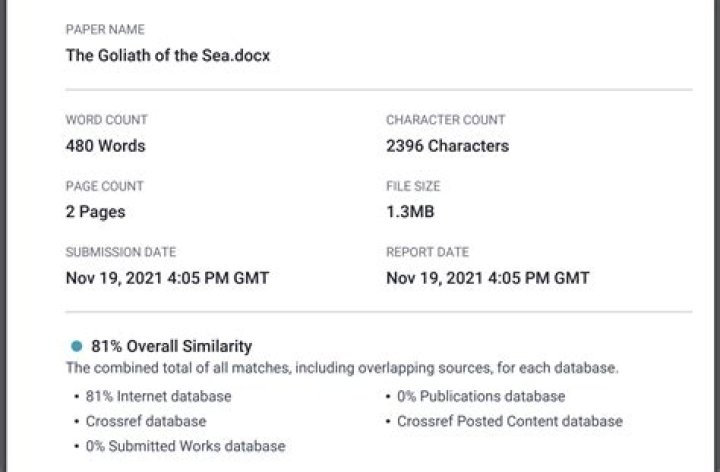Click the REPORT DATE label
The width and height of the screenshot is (720, 472).
click(427, 252)
